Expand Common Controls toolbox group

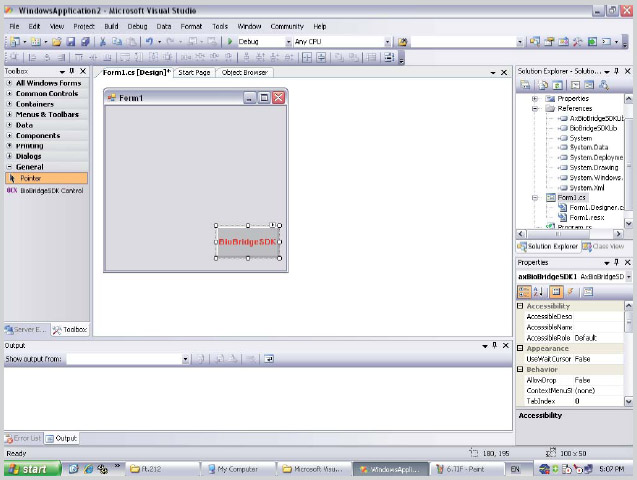pyautogui.click(x=9, y=93)
